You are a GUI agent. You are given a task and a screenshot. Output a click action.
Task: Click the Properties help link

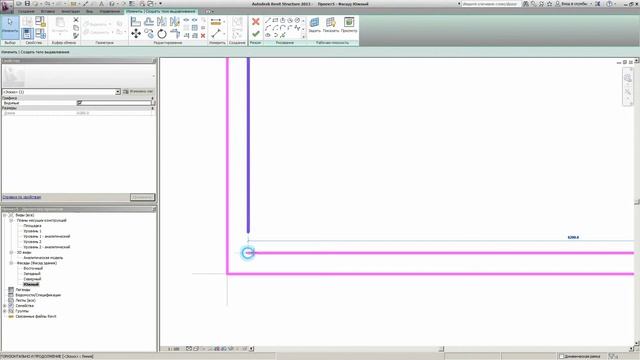pyautogui.click(x=22, y=197)
